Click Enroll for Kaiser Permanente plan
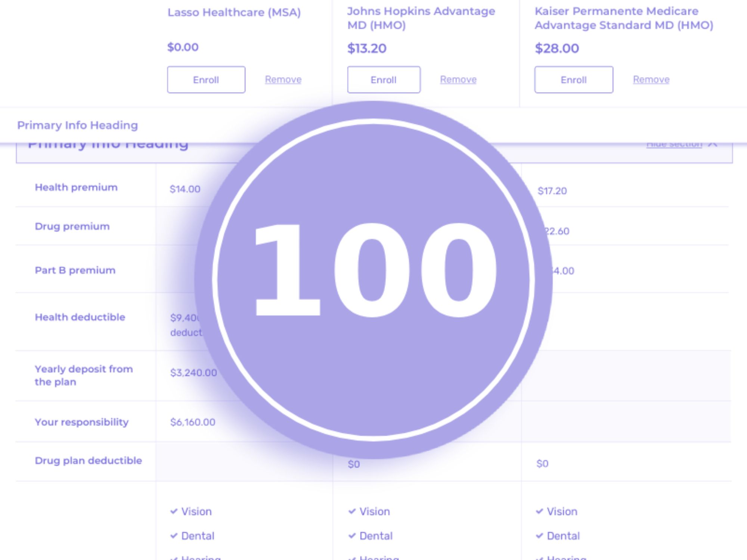The width and height of the screenshot is (747, 560). point(573,80)
